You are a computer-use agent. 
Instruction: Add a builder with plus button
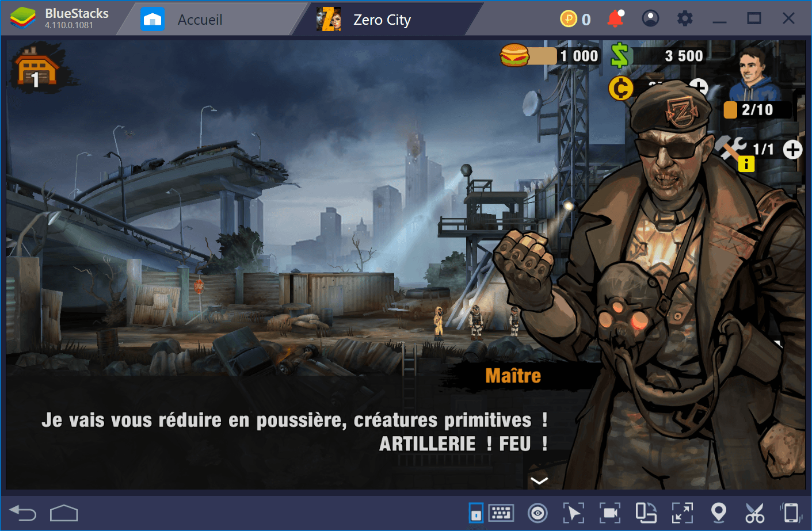coord(792,150)
